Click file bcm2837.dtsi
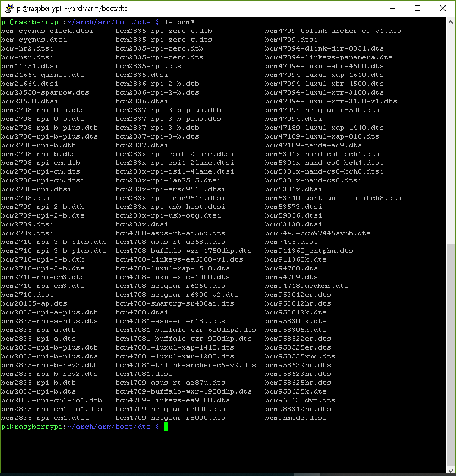This screenshot has width=456, height=476. pos(142,146)
